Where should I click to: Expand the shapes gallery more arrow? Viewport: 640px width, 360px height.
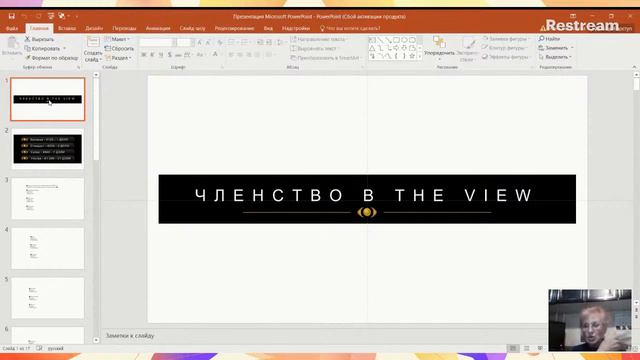pos(420,57)
